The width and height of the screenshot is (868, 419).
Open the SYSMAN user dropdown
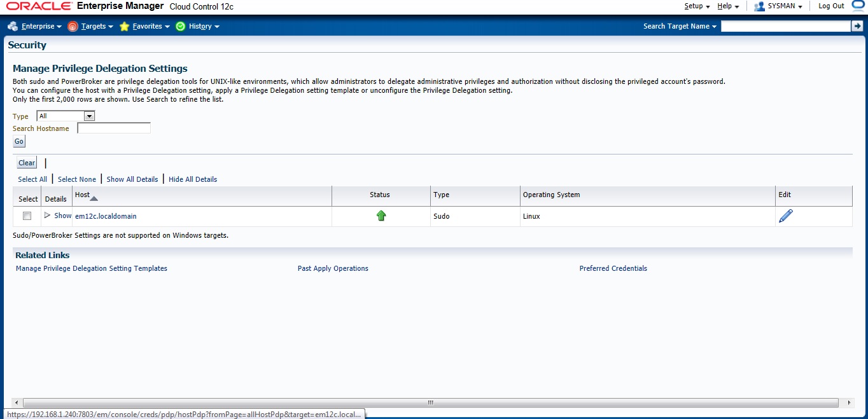[x=785, y=6]
